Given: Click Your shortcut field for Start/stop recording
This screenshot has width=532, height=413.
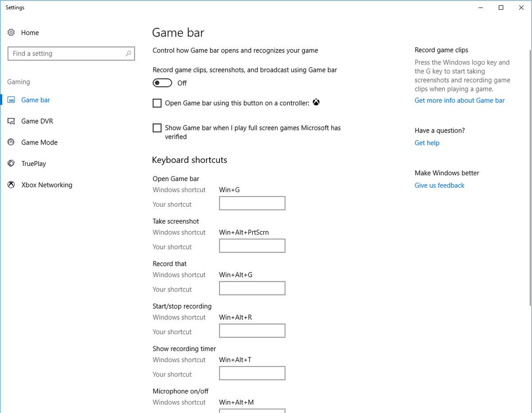Looking at the screenshot, I should click(252, 331).
